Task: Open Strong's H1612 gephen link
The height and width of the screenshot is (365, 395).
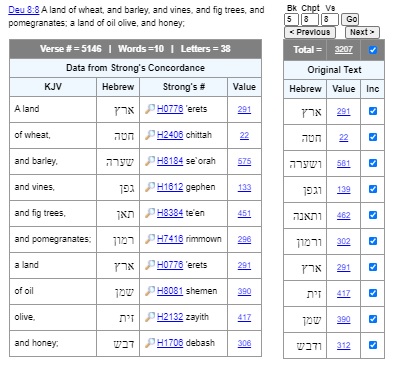Action: click(x=170, y=187)
